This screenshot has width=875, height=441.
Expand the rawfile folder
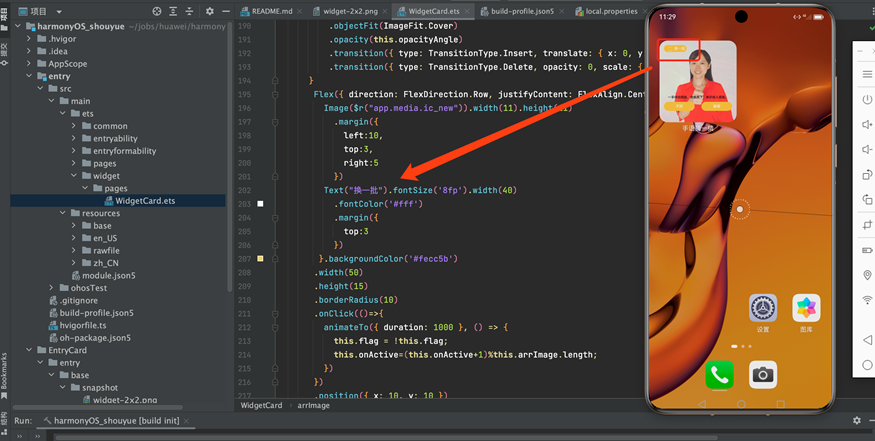click(x=74, y=250)
